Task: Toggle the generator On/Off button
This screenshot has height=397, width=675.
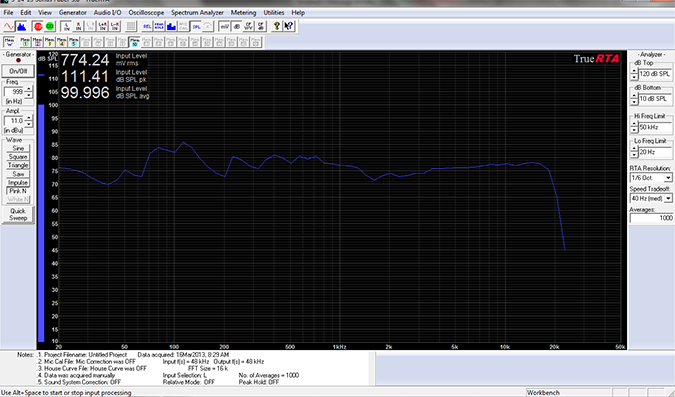Action: point(18,71)
